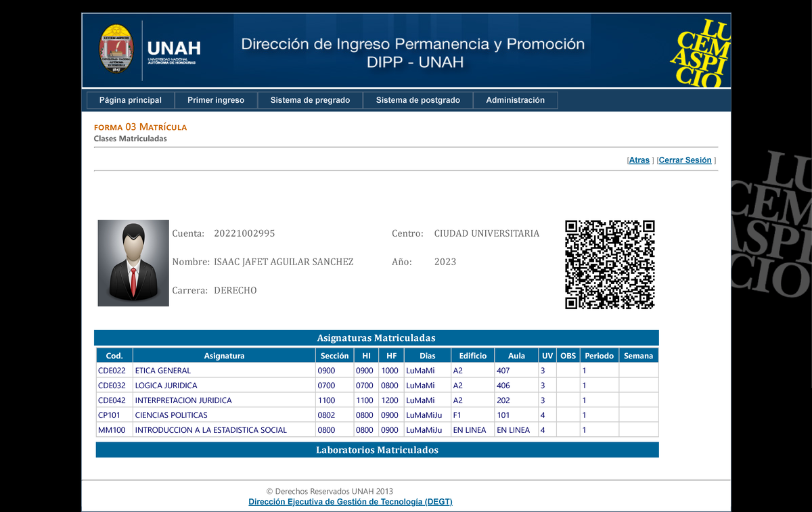The image size is (812, 512).
Task: Click the Laboratorios Matriculados section header
Action: click(377, 450)
